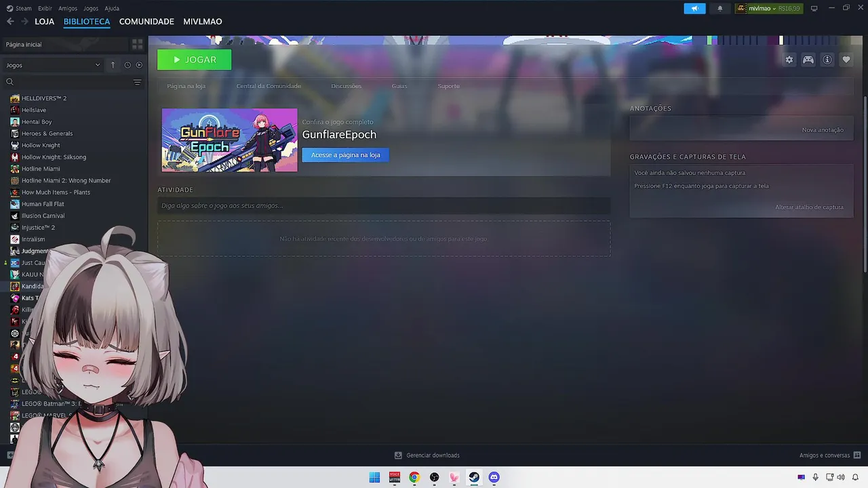Open the notifications bell in Steam
This screenshot has height=488, width=868.
pyautogui.click(x=720, y=8)
